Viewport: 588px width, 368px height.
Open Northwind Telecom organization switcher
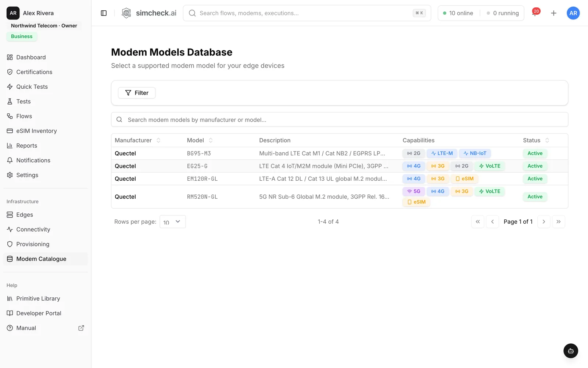(x=44, y=26)
